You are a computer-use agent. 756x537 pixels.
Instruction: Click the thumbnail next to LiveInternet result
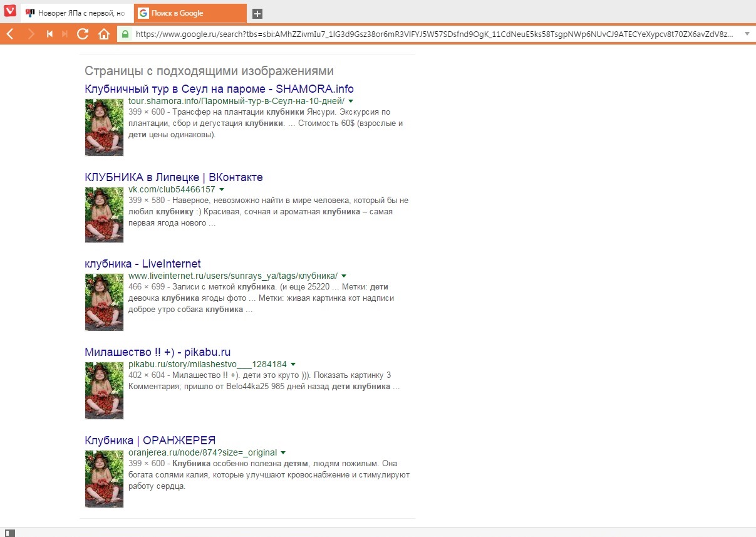click(x=104, y=302)
